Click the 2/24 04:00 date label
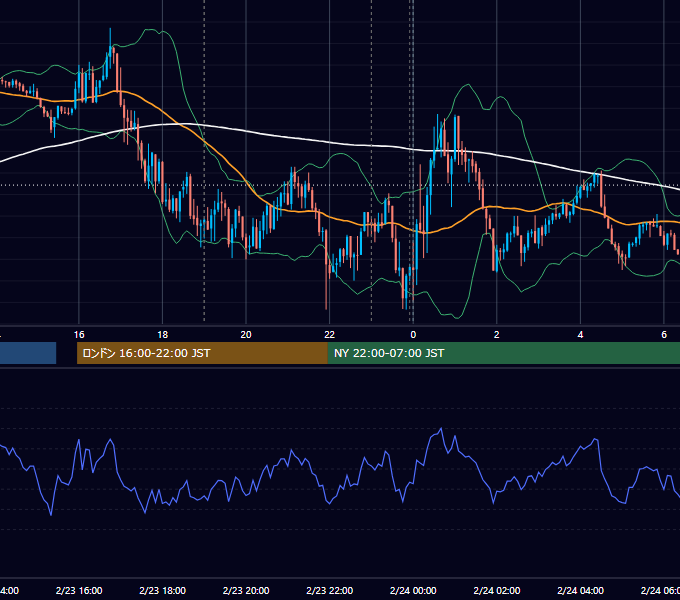The height and width of the screenshot is (600, 680). tap(580, 590)
